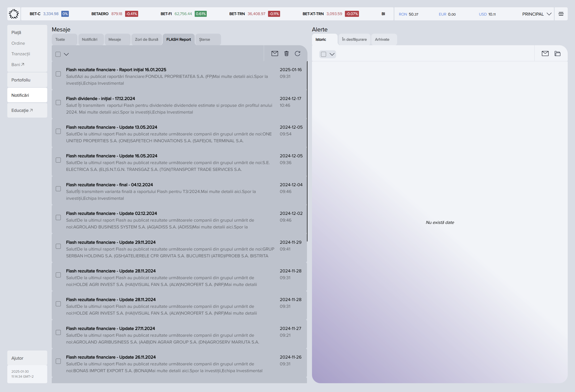
Task: Click the BET-FI index ticker
Action: point(184,14)
